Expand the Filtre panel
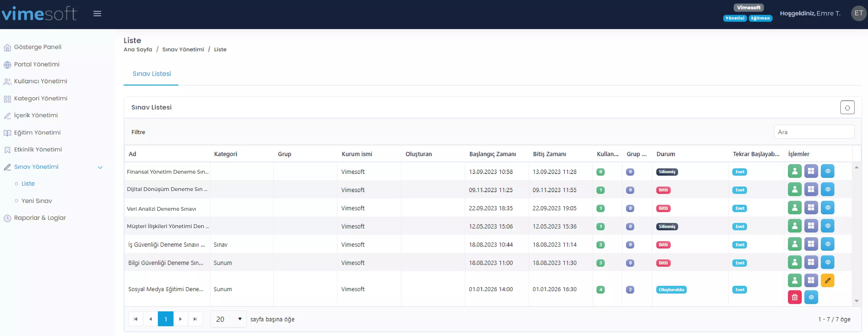This screenshot has height=336, width=868. pos(138,132)
